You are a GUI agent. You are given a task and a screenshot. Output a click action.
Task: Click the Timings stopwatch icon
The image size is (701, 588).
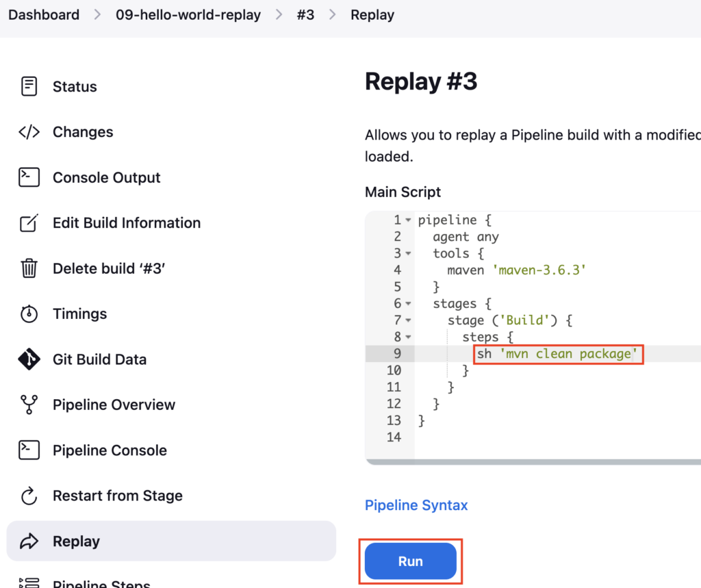point(29,314)
